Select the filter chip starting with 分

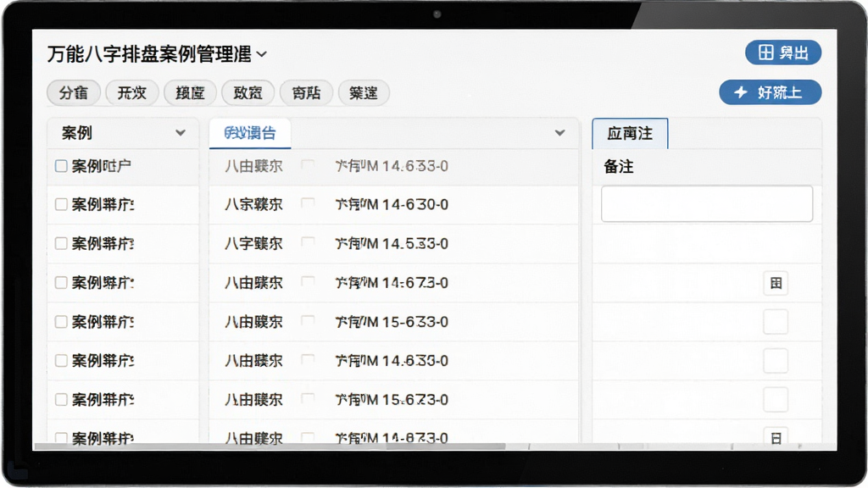[74, 92]
